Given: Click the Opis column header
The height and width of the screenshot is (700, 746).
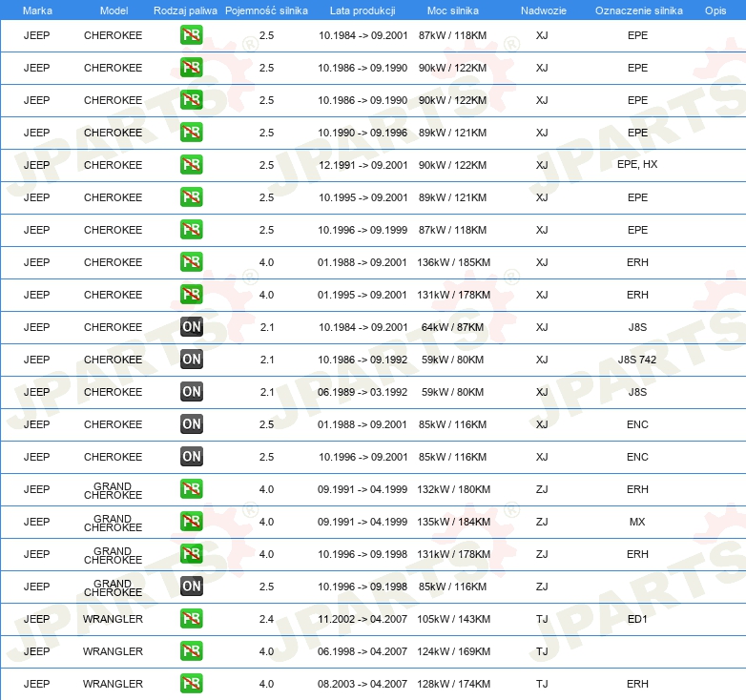Looking at the screenshot, I should point(715,10).
